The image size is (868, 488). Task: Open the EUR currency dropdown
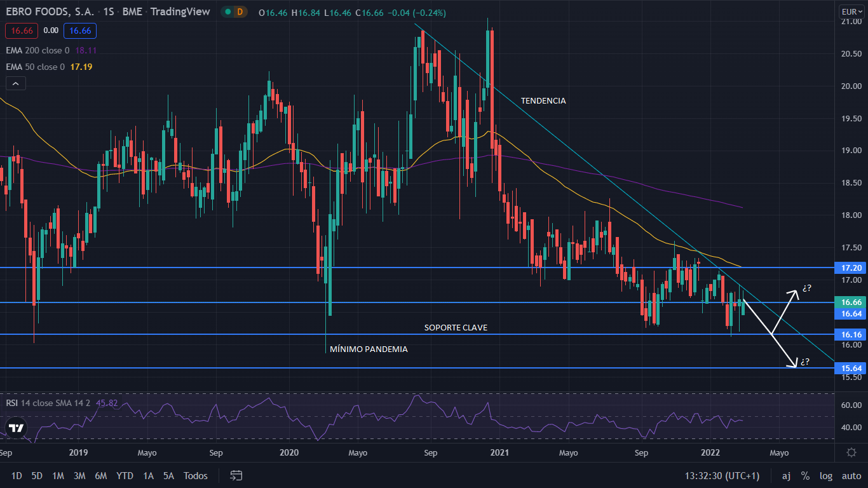tap(850, 11)
